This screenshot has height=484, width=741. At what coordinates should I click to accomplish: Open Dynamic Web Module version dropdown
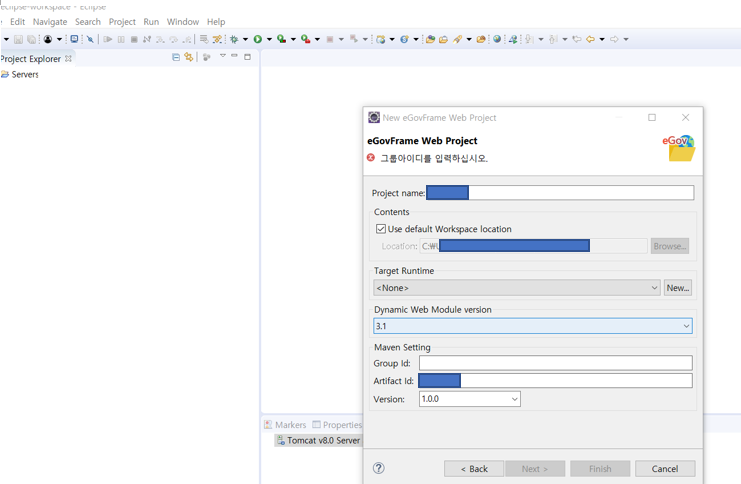point(533,326)
